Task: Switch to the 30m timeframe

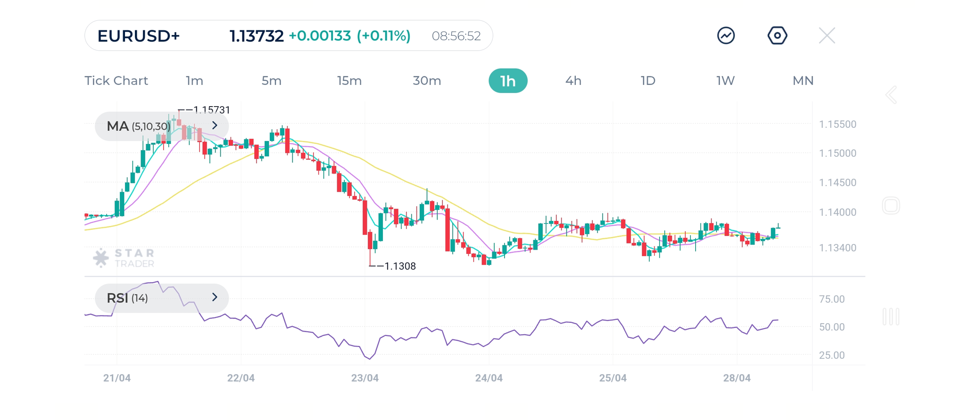Action: [427, 81]
